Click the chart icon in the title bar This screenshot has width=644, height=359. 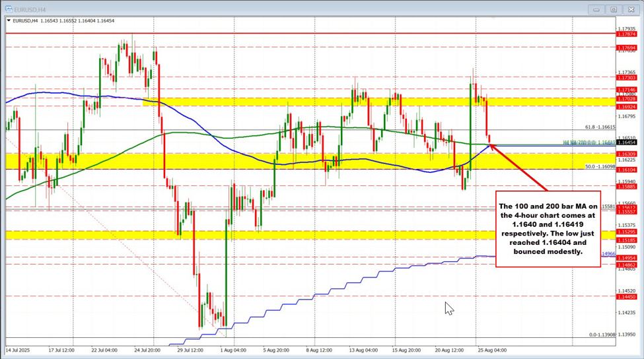(10, 10)
